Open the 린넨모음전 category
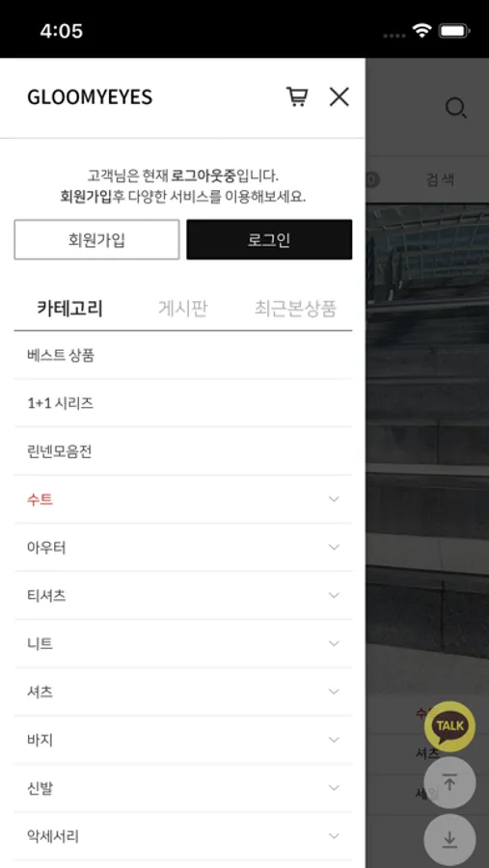 click(183, 451)
